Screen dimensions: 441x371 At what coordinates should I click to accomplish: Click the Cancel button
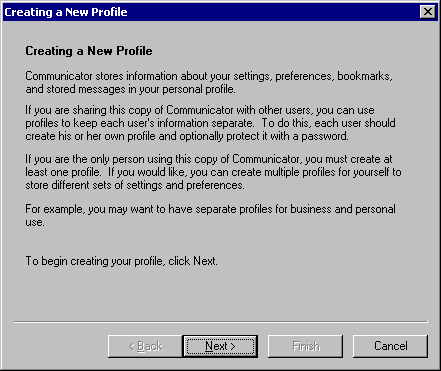390,346
